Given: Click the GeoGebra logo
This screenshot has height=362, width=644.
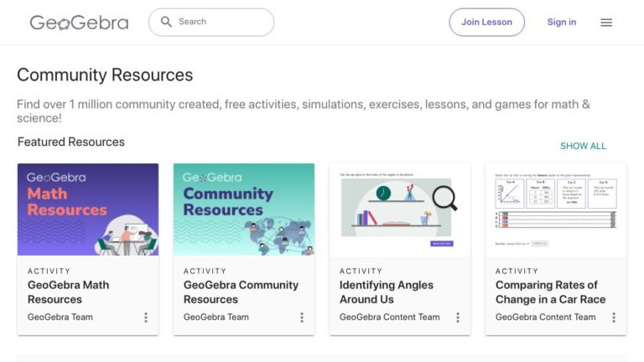Looking at the screenshot, I should (80, 23).
